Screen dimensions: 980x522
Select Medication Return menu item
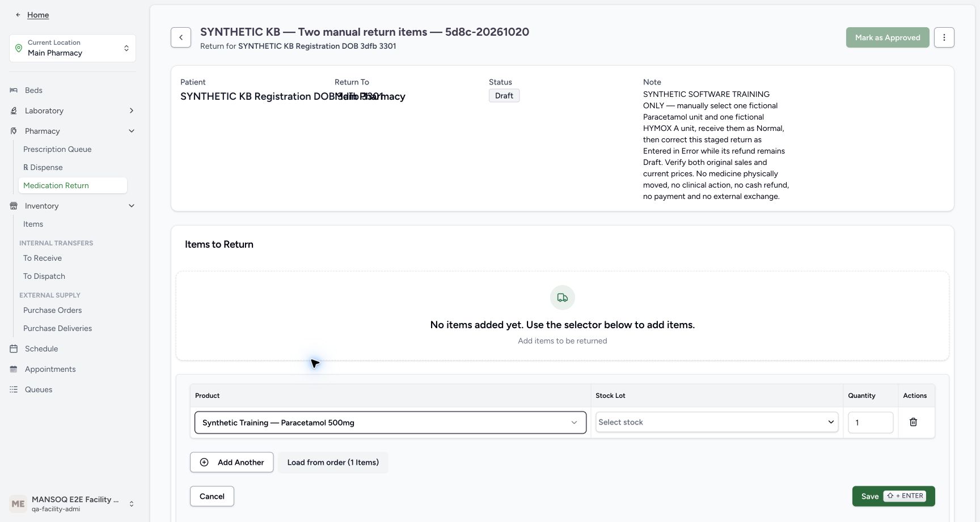pos(73,185)
